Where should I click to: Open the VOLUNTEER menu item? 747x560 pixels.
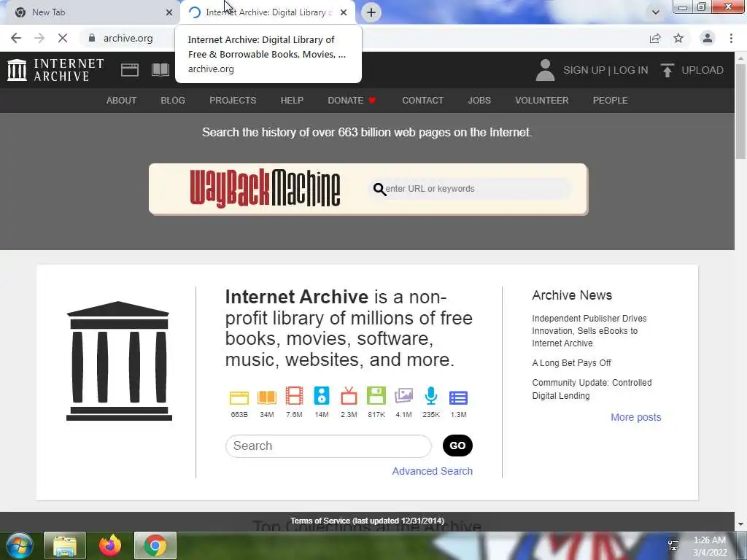click(542, 101)
